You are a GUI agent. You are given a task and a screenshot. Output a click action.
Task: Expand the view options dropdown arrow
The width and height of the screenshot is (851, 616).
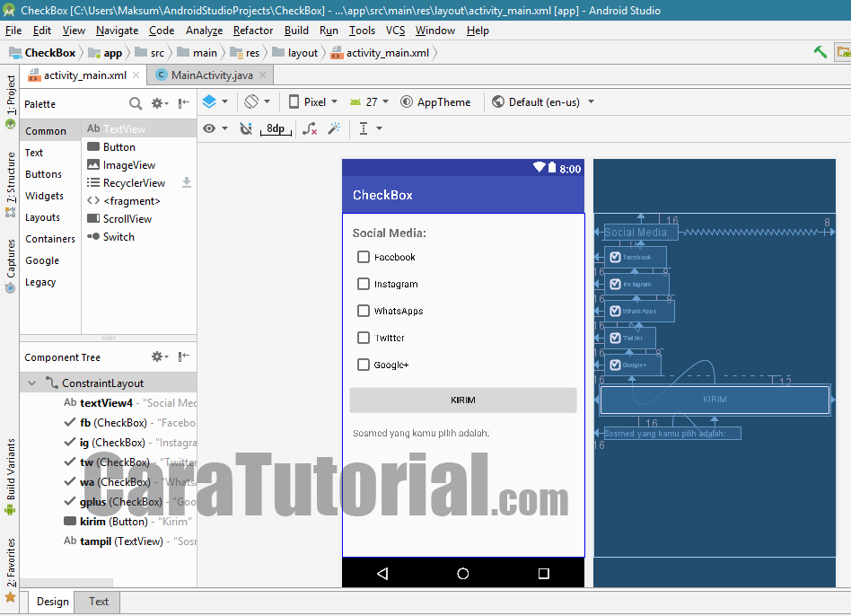(x=224, y=128)
